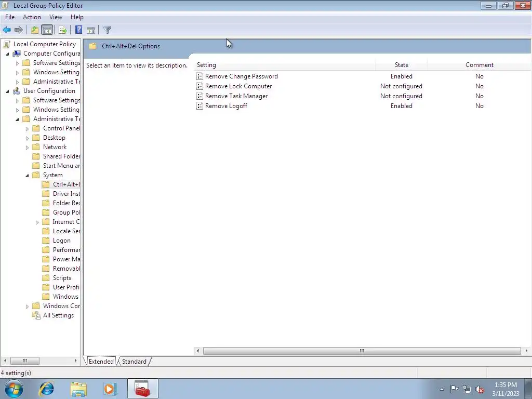Select the User Profi... folder
This screenshot has height=399, width=532.
pos(66,287)
